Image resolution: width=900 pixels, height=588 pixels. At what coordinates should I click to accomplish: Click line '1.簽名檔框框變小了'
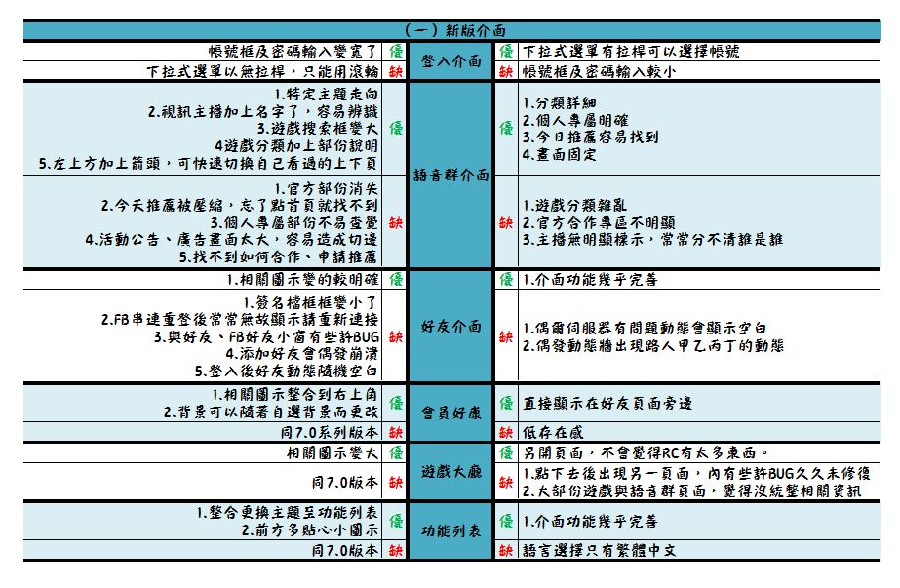[x=310, y=302]
